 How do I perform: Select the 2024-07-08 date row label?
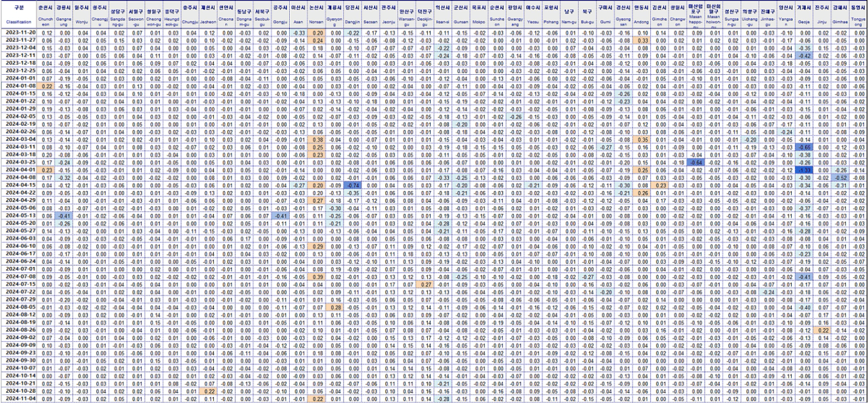(19, 277)
